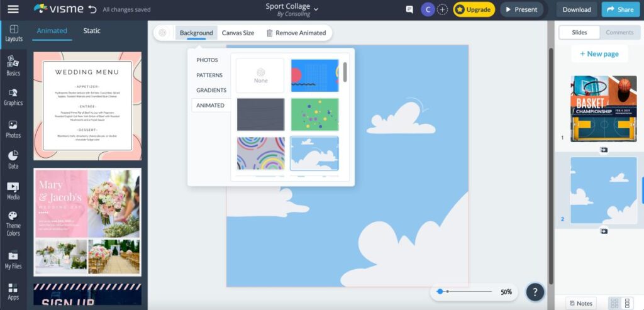644x310 pixels.
Task: Open the Comments tab
Action: click(x=619, y=33)
